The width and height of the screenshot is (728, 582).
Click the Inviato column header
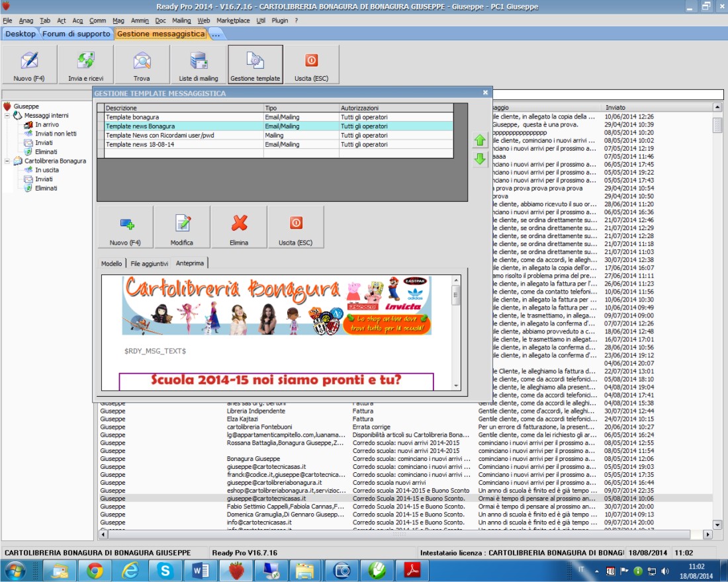tap(658, 107)
